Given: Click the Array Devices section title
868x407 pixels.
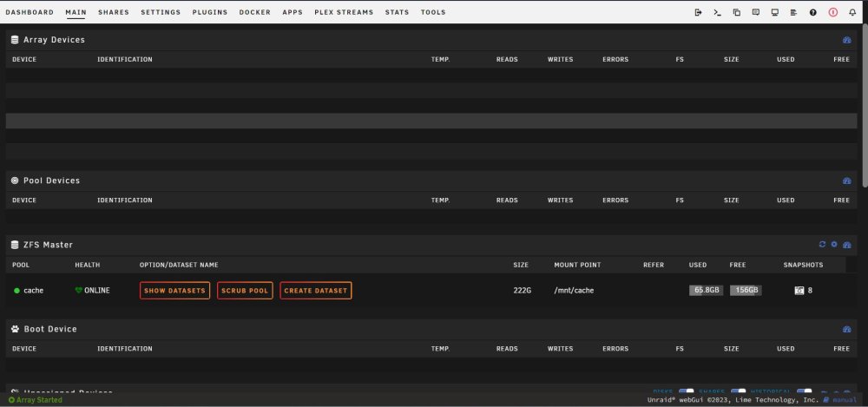Looking at the screenshot, I should pyautogui.click(x=54, y=40).
